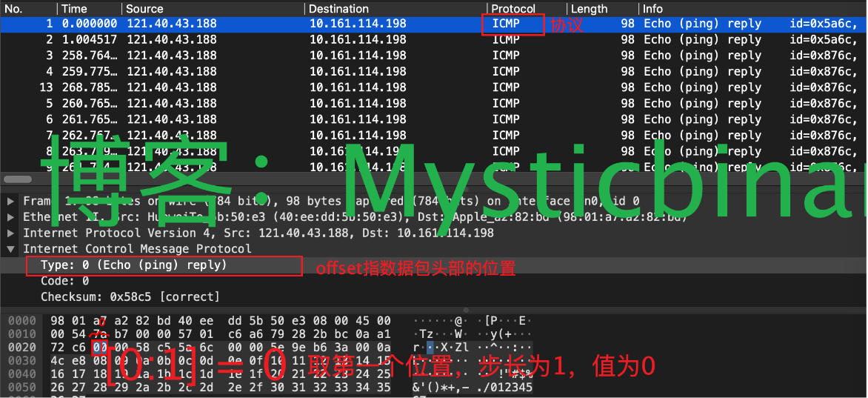Image resolution: width=868 pixels, height=398 pixels.
Task: Expand the Frame 1 tree node
Action: pyautogui.click(x=11, y=201)
